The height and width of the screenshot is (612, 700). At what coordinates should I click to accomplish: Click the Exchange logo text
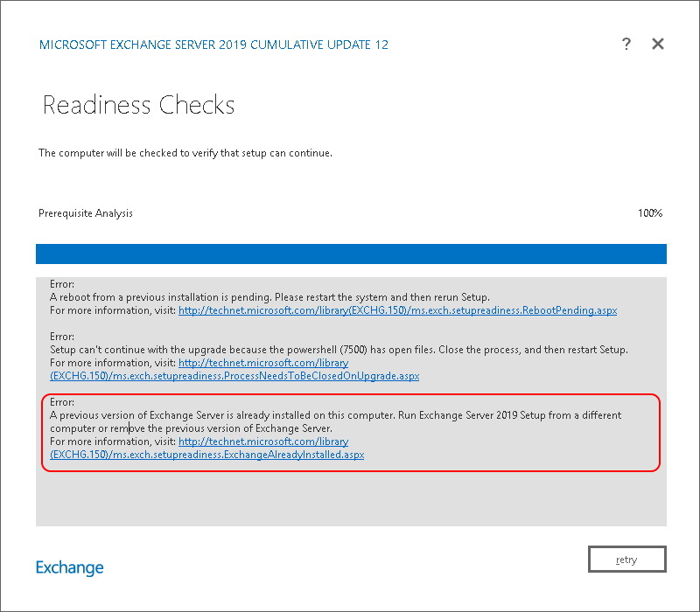coord(70,567)
